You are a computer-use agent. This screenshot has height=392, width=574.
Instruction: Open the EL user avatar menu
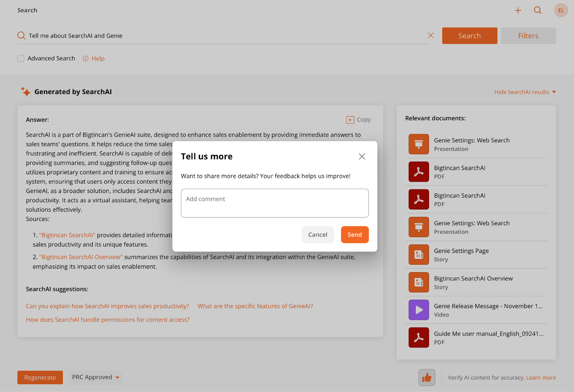click(561, 10)
